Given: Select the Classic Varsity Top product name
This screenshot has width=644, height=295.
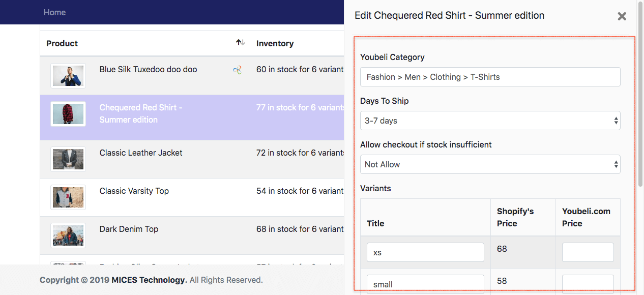Looking at the screenshot, I should (134, 191).
